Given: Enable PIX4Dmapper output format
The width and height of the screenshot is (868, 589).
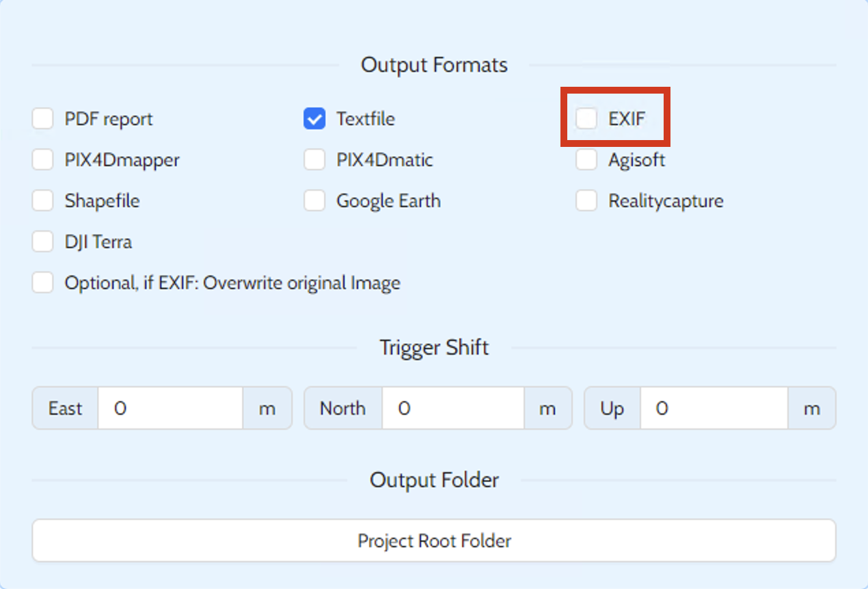Looking at the screenshot, I should (42, 160).
